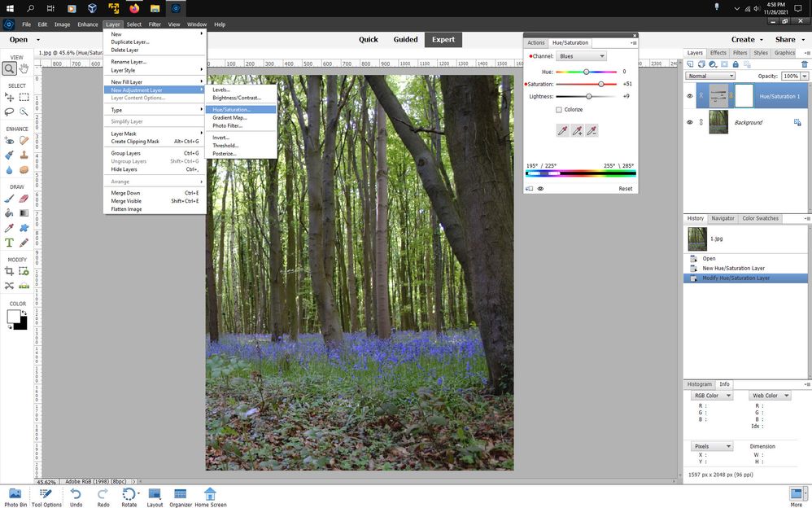This screenshot has width=812, height=508.
Task: Select the Eraser tool
Action: click(x=24, y=198)
